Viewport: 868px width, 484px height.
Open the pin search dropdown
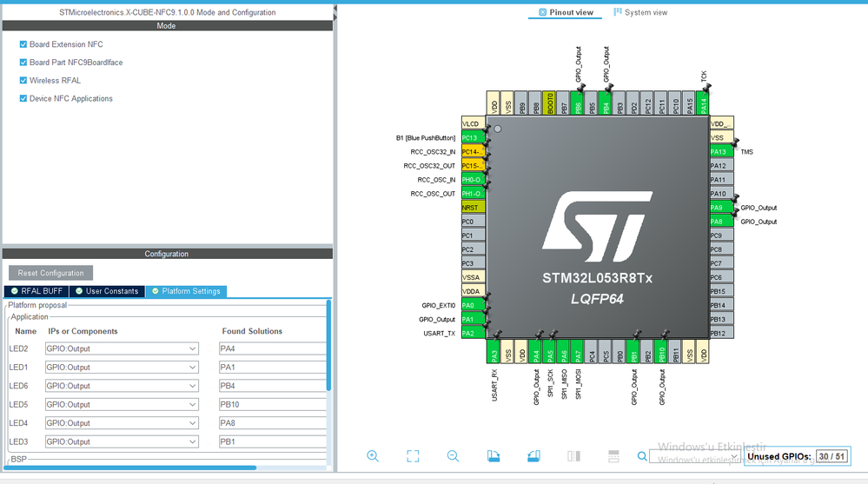[x=734, y=457]
